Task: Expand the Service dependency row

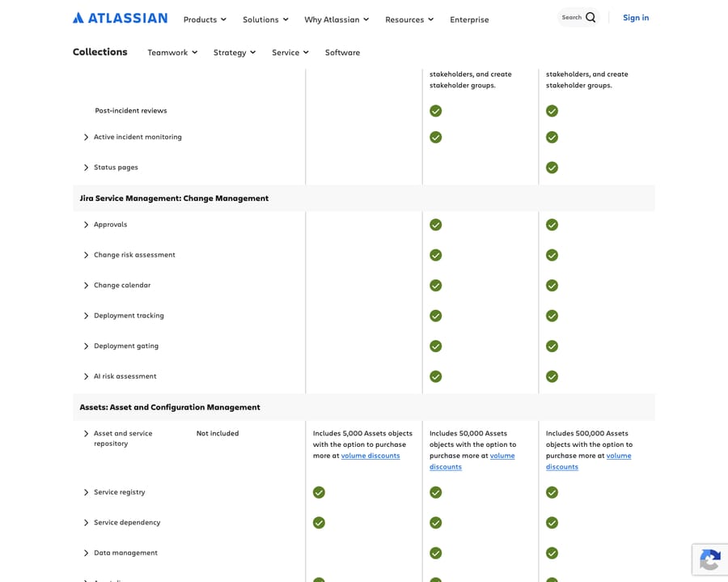Action: point(86,523)
